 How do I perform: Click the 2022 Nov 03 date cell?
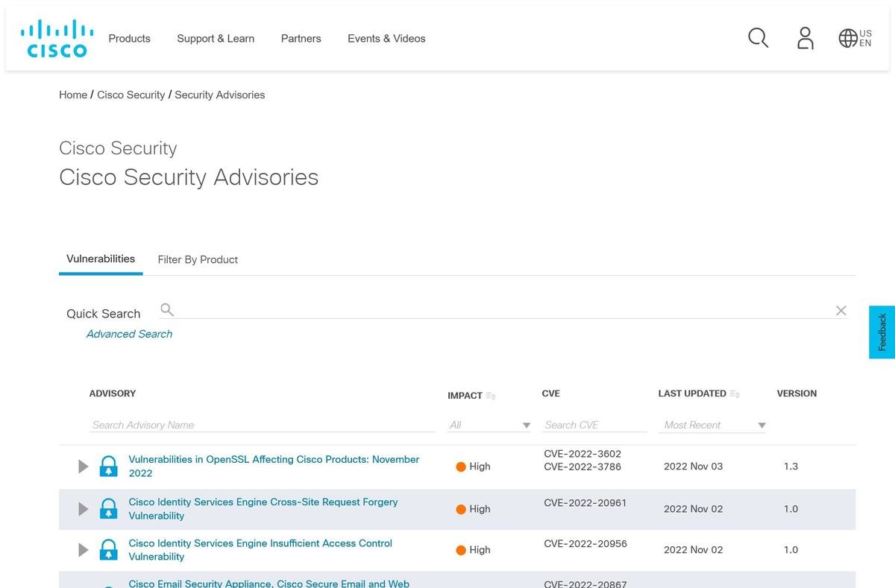694,467
